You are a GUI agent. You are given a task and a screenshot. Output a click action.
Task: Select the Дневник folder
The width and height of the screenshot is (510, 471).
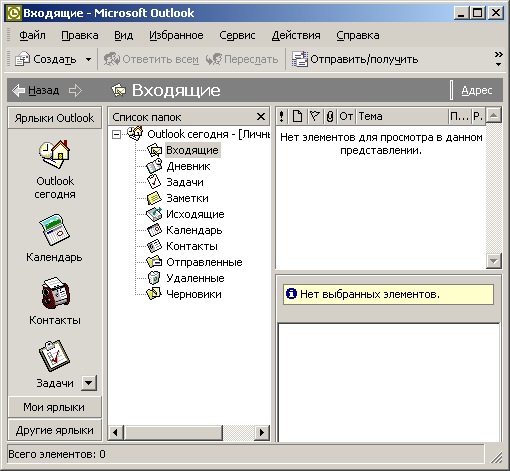[188, 166]
